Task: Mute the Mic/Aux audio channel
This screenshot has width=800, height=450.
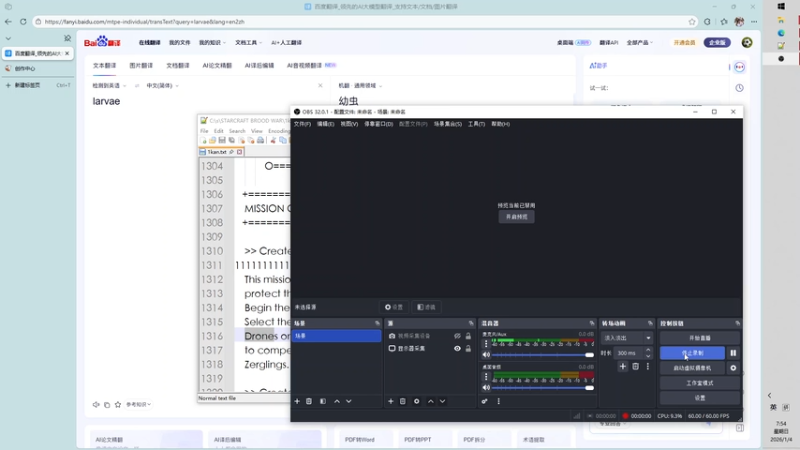Action: pyautogui.click(x=486, y=355)
